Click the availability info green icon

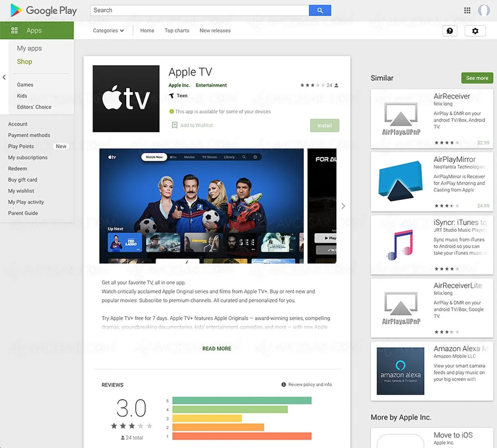(x=171, y=112)
